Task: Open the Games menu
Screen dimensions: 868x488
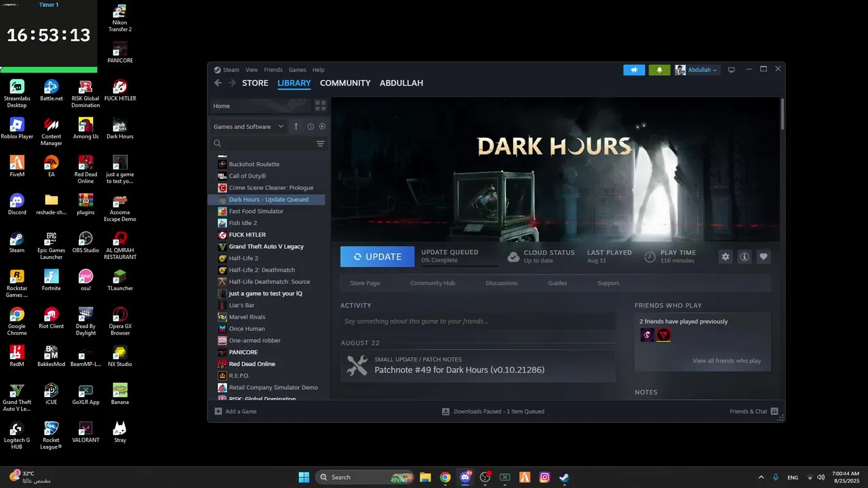Action: click(x=298, y=70)
